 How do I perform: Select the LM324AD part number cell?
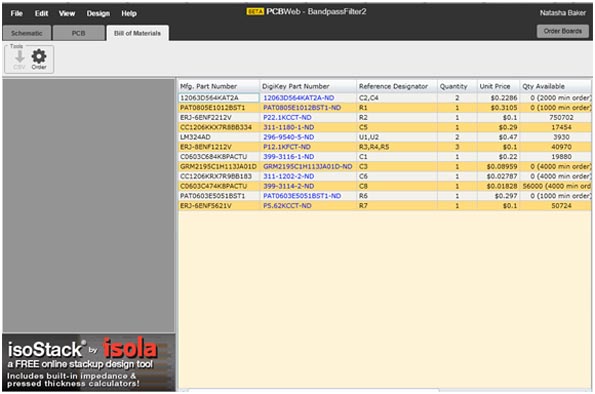(219, 137)
